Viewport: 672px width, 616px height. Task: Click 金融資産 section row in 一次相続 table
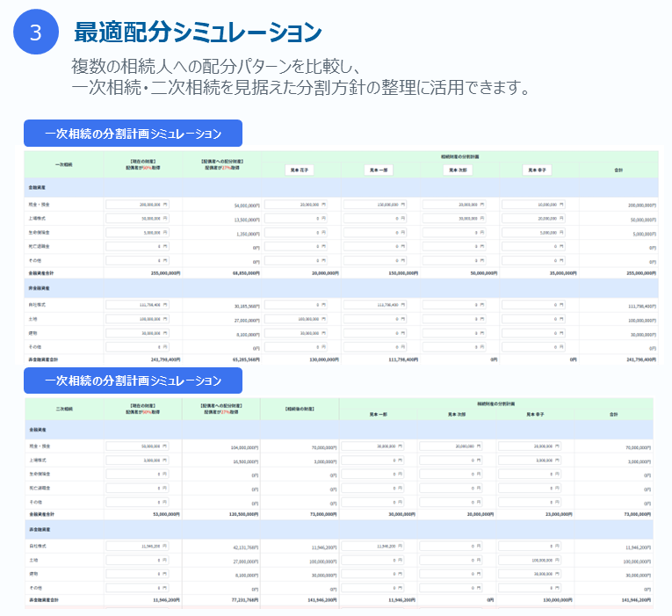click(x=341, y=188)
